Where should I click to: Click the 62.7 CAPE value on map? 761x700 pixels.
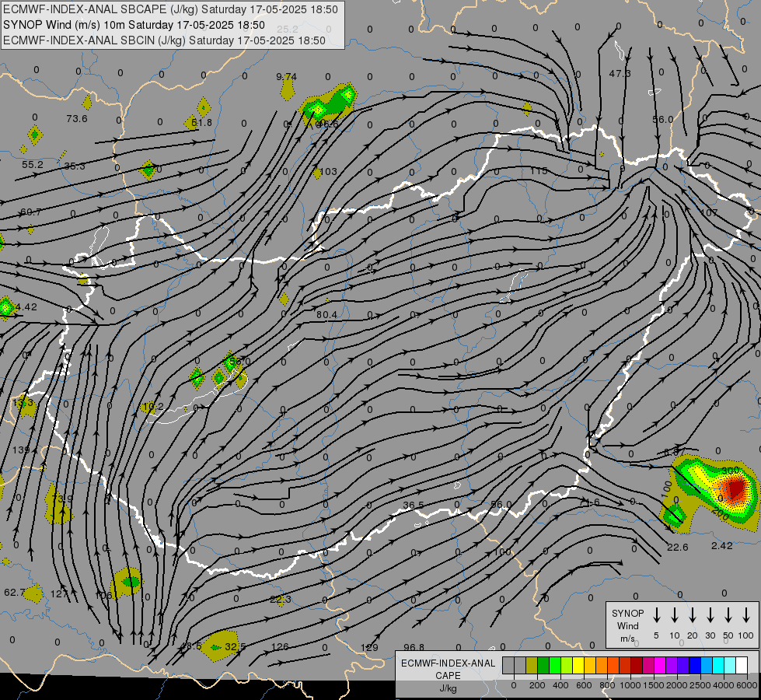[x=14, y=593]
